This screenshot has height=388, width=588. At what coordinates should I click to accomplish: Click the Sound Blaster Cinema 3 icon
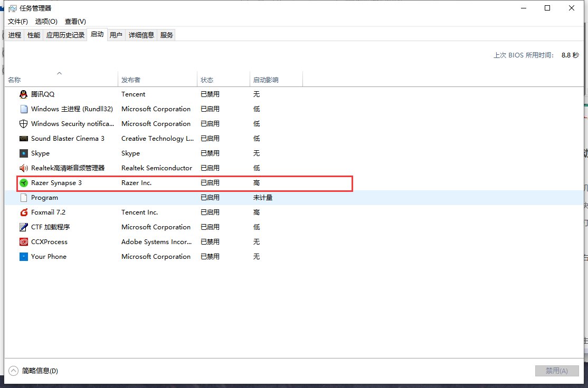coord(23,139)
